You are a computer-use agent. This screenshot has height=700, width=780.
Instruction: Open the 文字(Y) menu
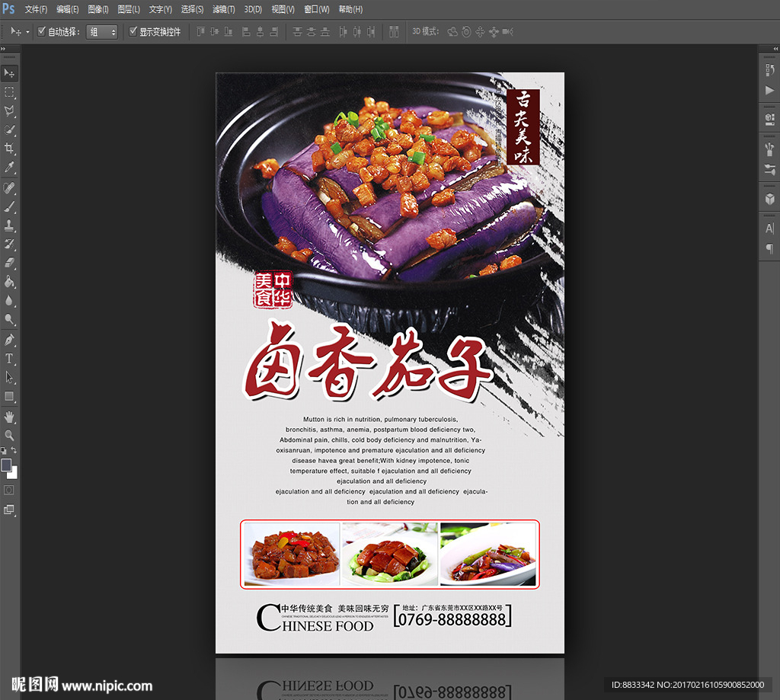[x=160, y=9]
